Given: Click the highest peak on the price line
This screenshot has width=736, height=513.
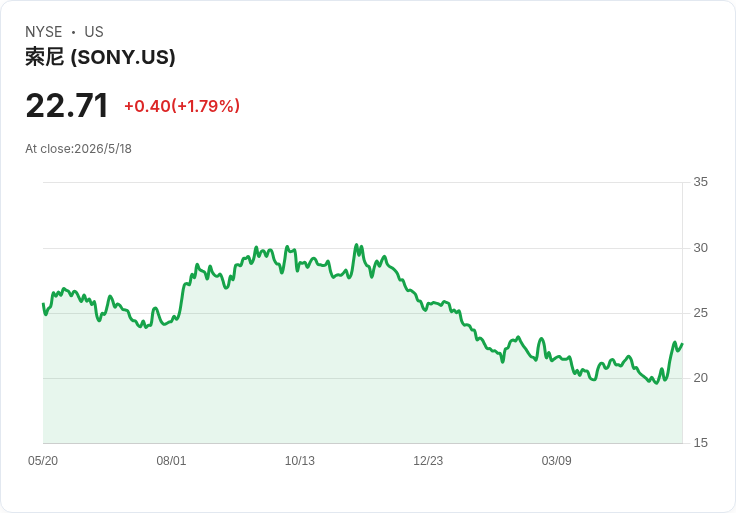Looking at the screenshot, I should (x=356, y=245).
